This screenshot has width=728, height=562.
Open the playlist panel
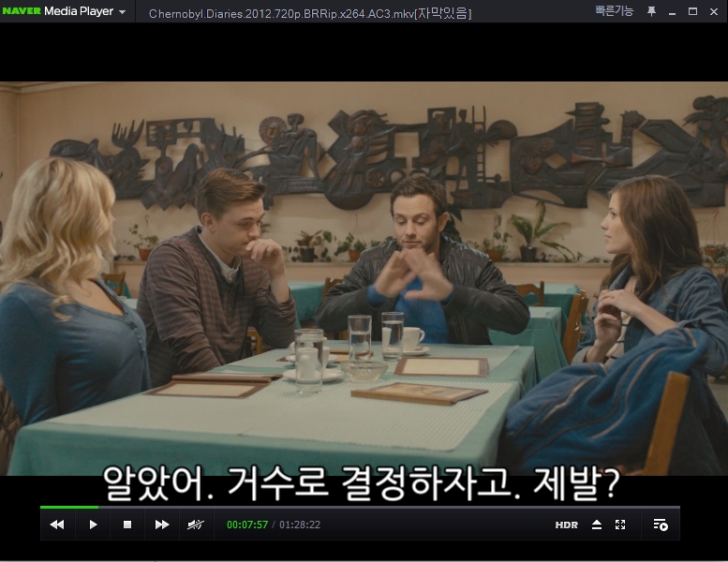[661, 525]
